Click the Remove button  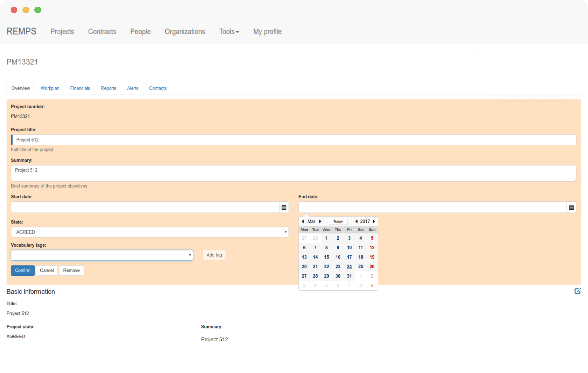click(x=71, y=270)
